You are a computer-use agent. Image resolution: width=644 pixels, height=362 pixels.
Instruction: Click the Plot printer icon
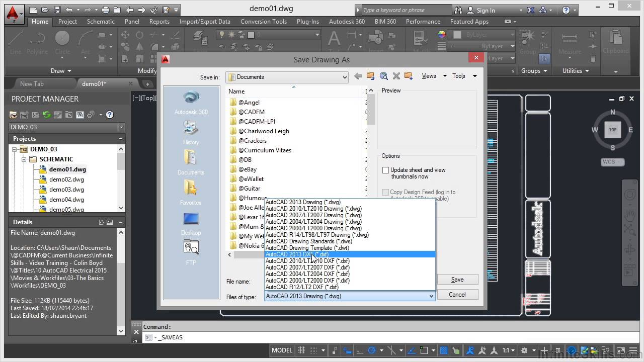tap(105, 10)
